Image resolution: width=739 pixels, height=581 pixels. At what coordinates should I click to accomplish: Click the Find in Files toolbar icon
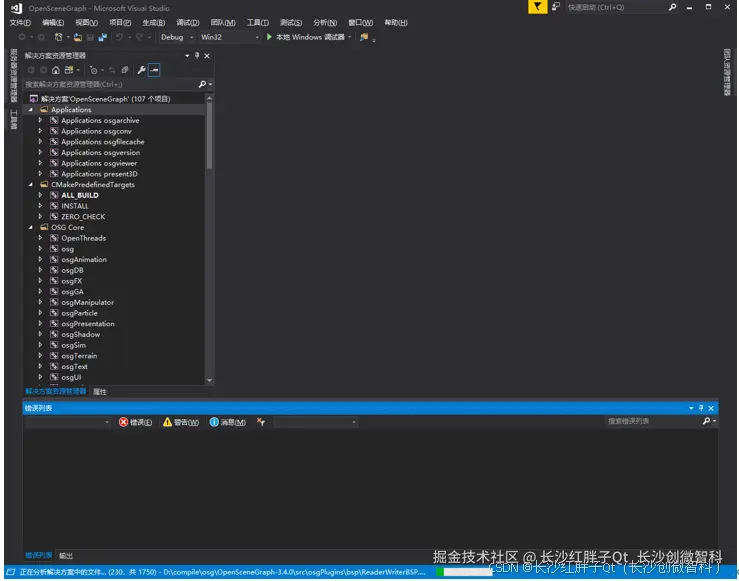tap(364, 37)
